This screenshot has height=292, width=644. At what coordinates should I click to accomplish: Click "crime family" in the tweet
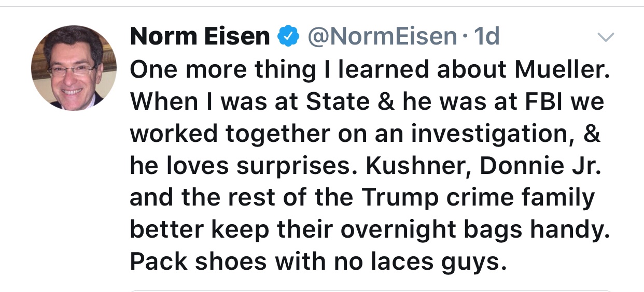[x=524, y=198]
